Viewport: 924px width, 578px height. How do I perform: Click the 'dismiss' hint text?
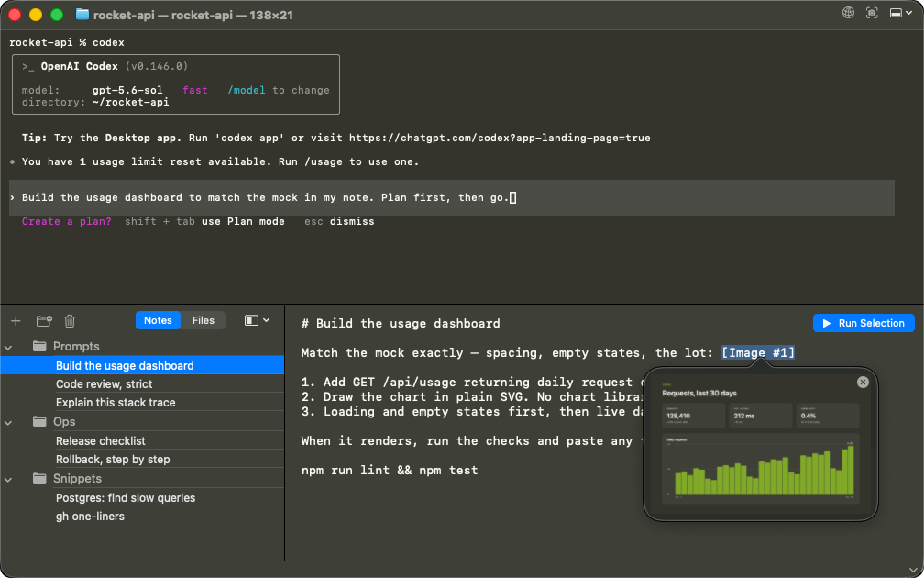point(352,221)
